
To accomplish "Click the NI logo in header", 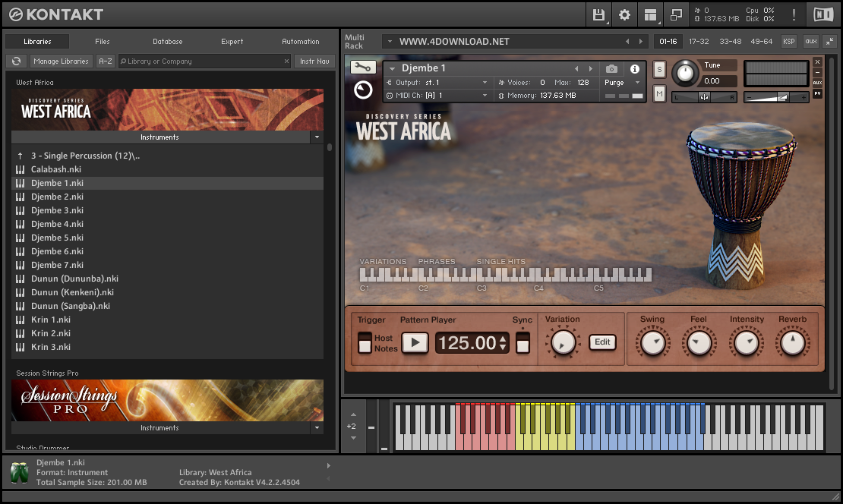I will coord(823,14).
